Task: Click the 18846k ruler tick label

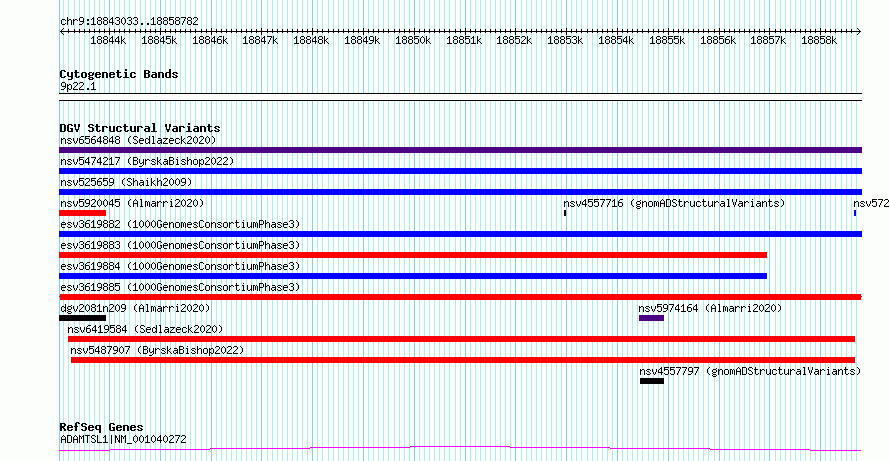Action: (x=210, y=41)
